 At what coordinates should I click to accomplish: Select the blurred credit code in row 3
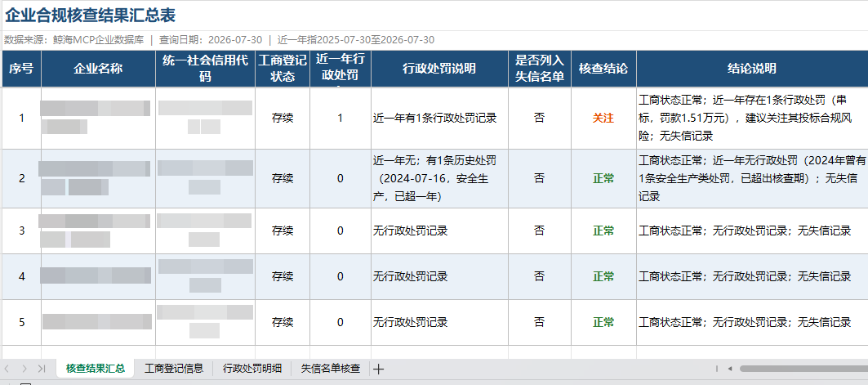tap(206, 231)
